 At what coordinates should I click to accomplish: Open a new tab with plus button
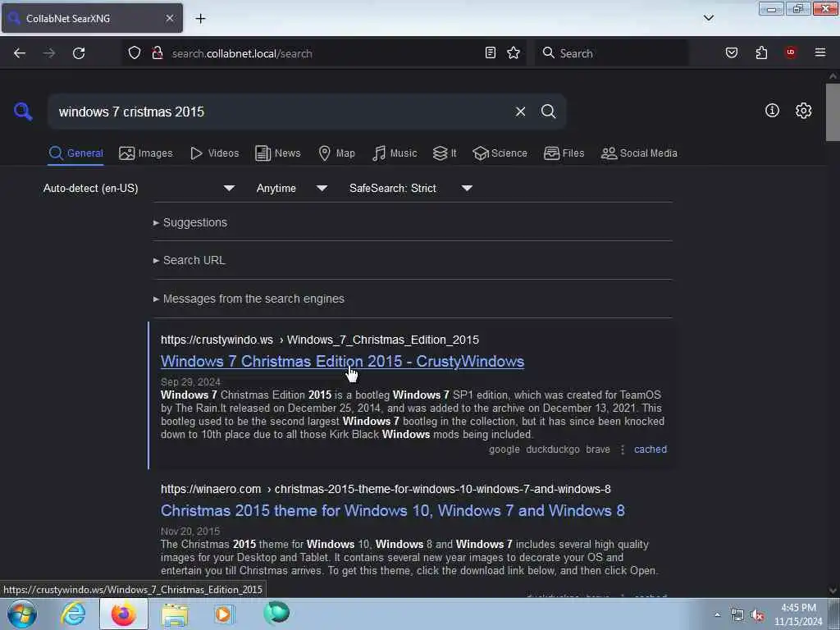200,19
